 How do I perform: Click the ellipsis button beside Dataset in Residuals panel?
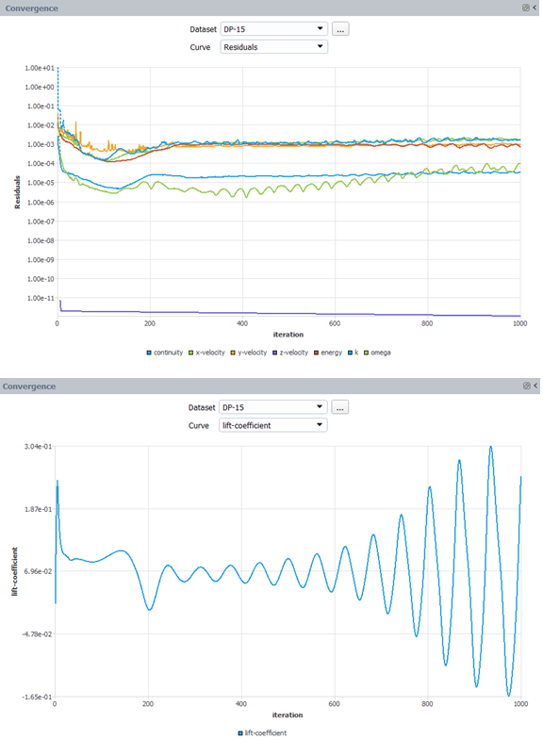340,29
